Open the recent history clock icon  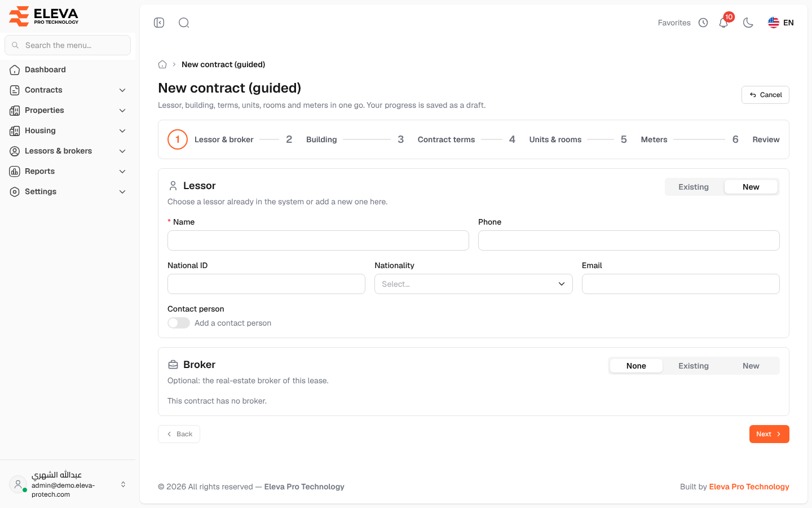tap(703, 23)
